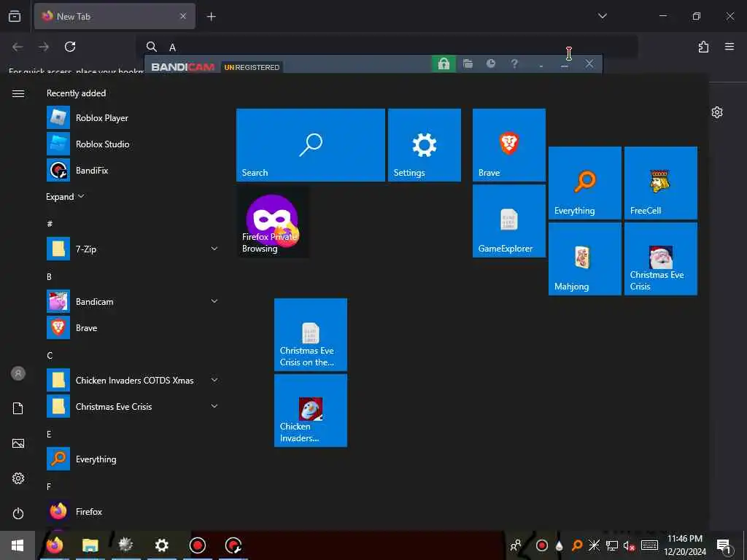The width and height of the screenshot is (747, 560).
Task: Open the Firefox application menu
Action: (729, 47)
